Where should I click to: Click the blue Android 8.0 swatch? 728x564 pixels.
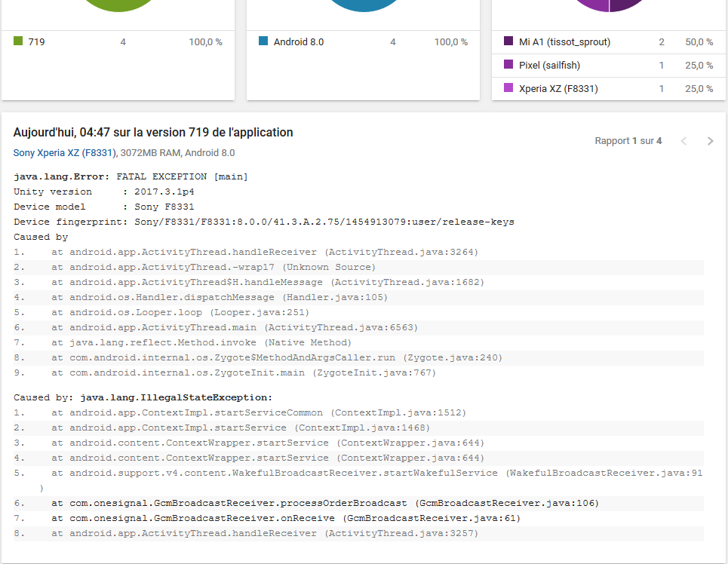click(x=263, y=41)
